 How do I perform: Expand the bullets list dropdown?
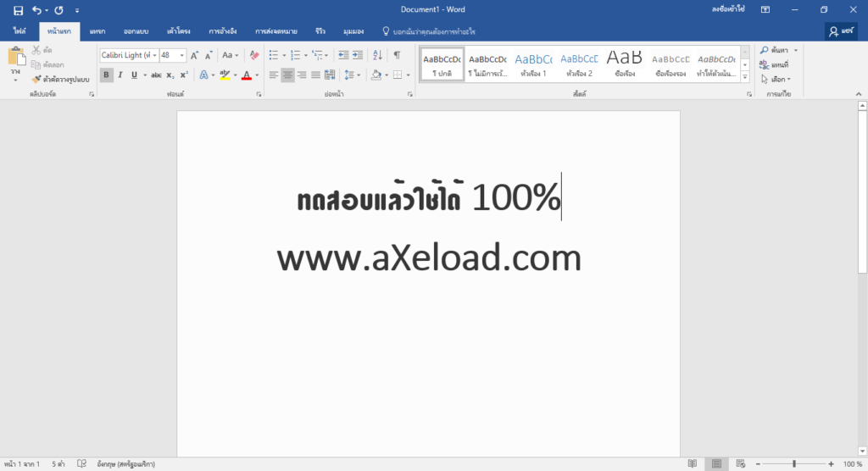[x=284, y=55]
